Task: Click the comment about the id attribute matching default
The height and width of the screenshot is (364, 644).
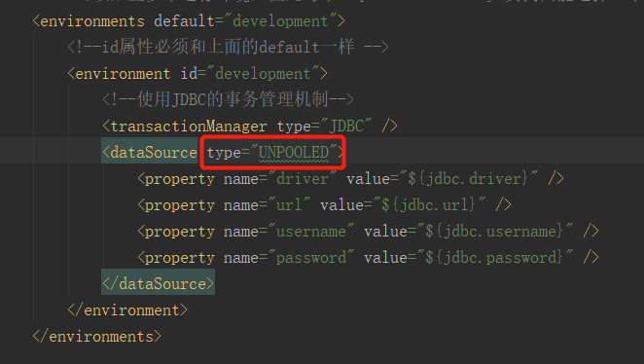Action: 228,47
